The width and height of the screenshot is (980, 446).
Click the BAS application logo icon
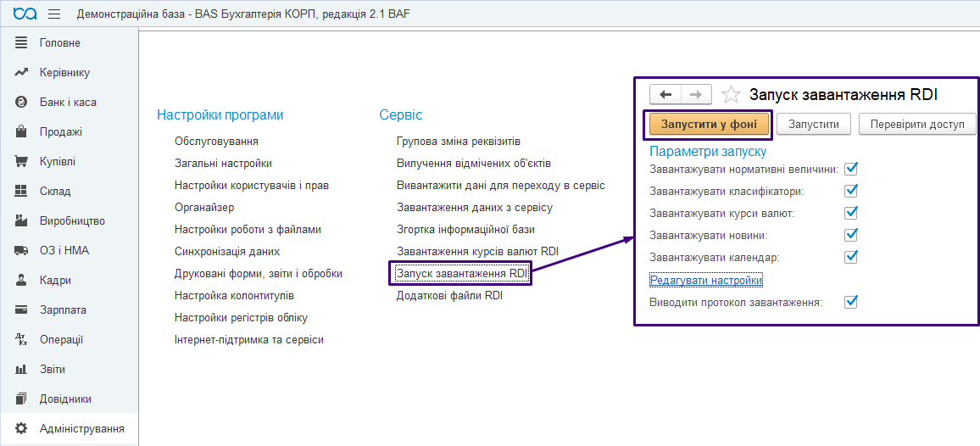pyautogui.click(x=25, y=14)
